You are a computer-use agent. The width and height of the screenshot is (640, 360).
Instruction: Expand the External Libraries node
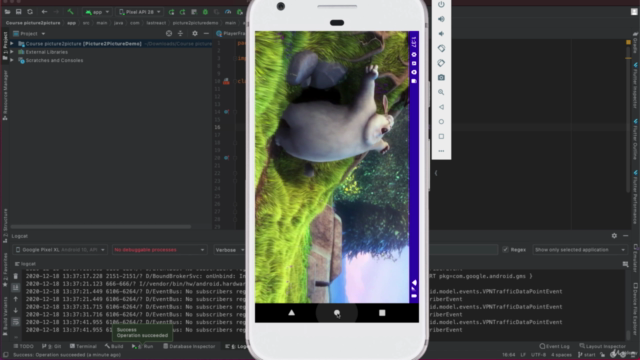(12, 52)
